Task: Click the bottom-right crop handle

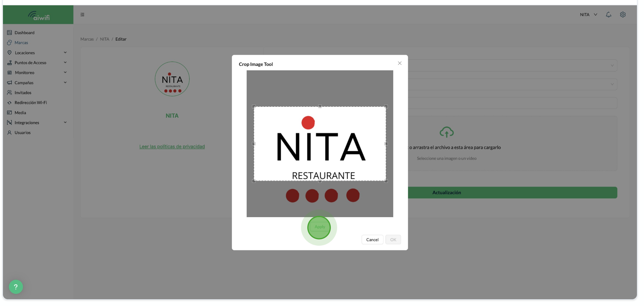Action: pos(386,181)
